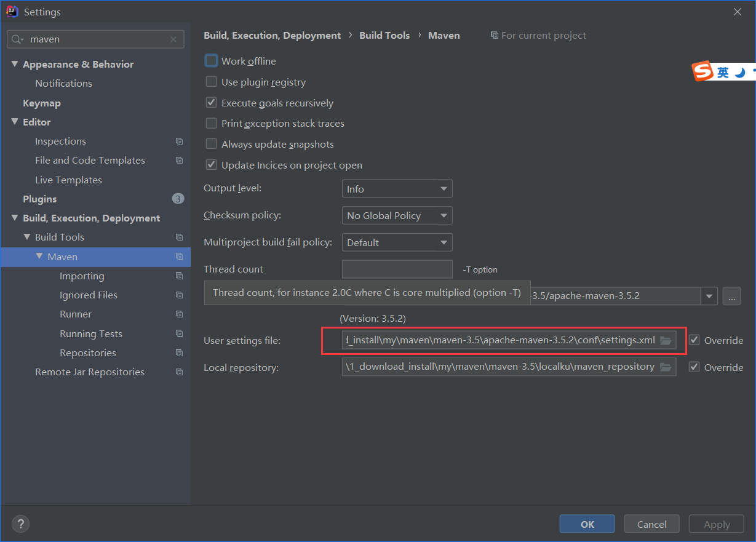Select Keymap in the settings tree
Image resolution: width=756 pixels, height=542 pixels.
(x=42, y=103)
